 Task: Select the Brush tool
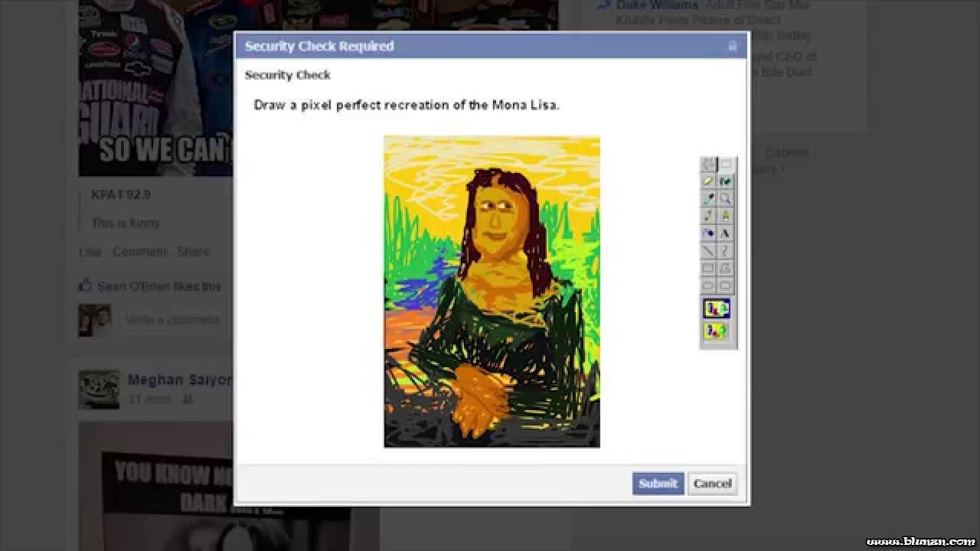726,217
